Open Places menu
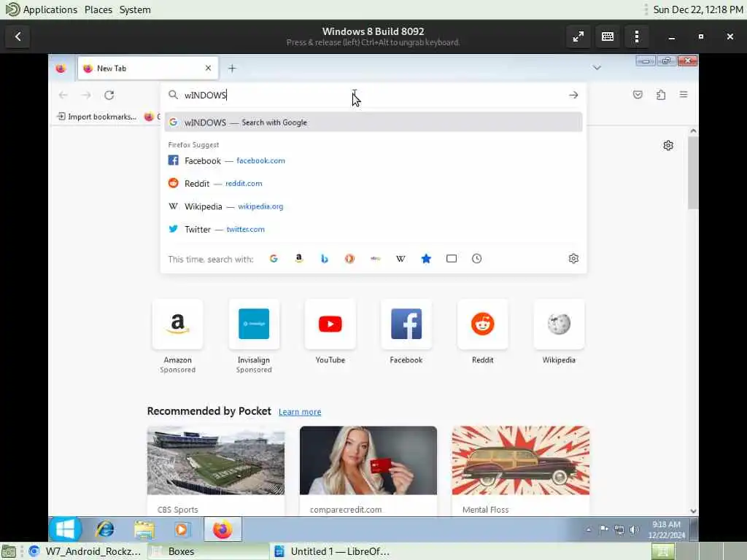This screenshot has width=747, height=560. pyautogui.click(x=98, y=9)
